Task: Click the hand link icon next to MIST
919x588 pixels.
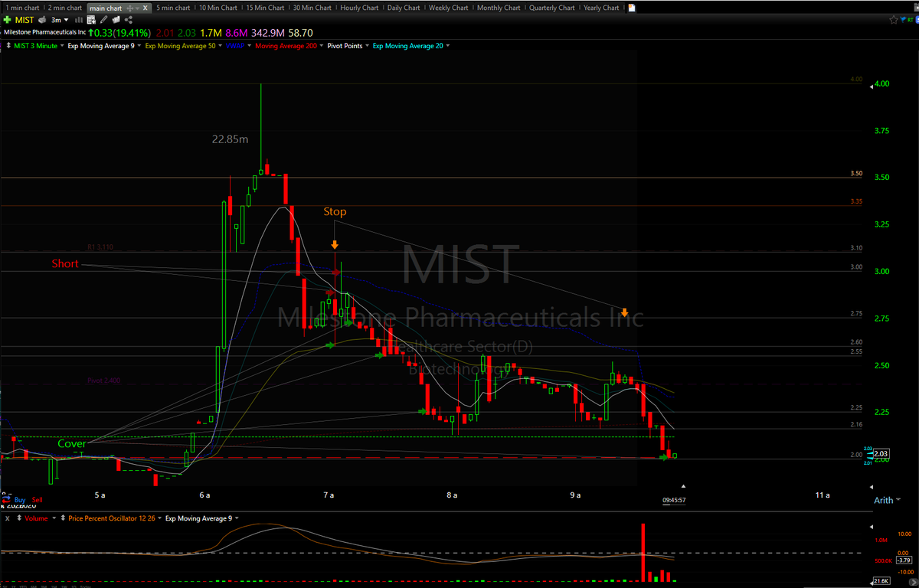Action: coord(42,19)
